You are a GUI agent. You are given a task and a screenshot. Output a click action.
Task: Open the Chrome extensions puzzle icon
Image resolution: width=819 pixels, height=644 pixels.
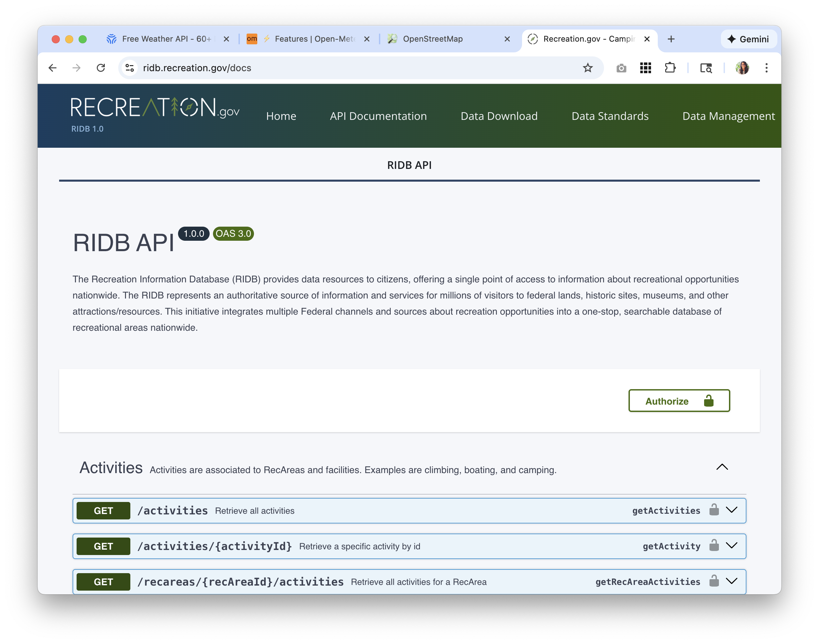(x=670, y=68)
